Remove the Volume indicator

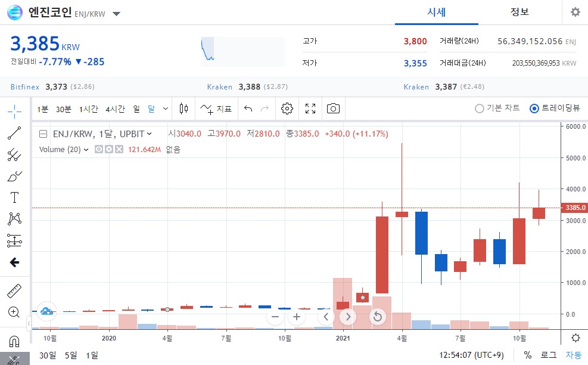pos(119,150)
